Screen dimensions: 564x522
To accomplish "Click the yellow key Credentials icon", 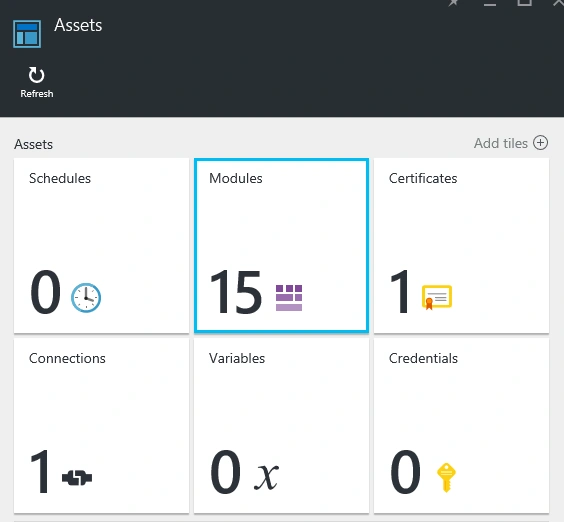I will click(x=446, y=477).
